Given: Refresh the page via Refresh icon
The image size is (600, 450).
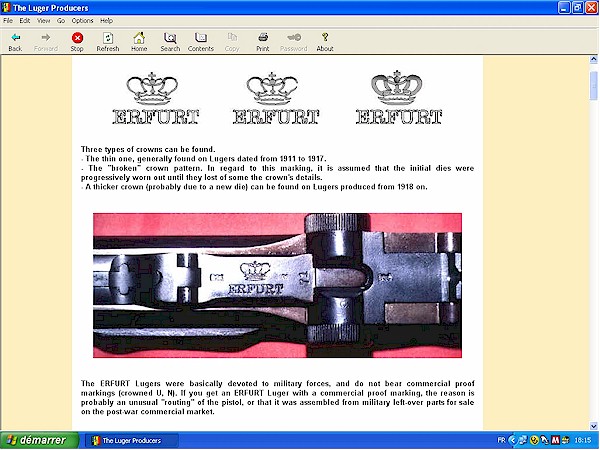Looking at the screenshot, I should click(108, 38).
